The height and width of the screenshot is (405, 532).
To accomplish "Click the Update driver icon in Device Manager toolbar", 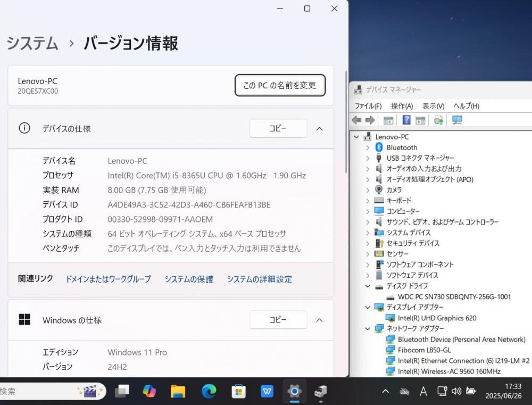I will click(x=438, y=120).
